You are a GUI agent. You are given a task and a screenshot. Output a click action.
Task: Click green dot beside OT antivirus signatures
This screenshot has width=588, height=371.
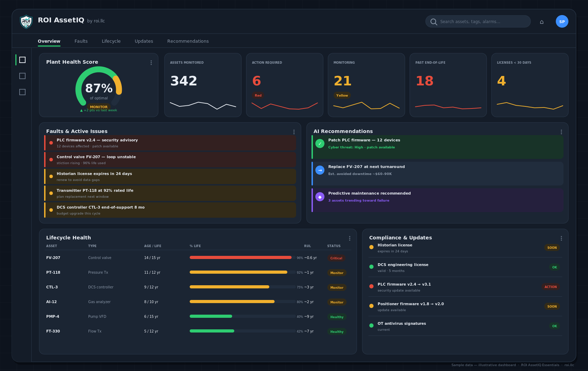[371, 326]
